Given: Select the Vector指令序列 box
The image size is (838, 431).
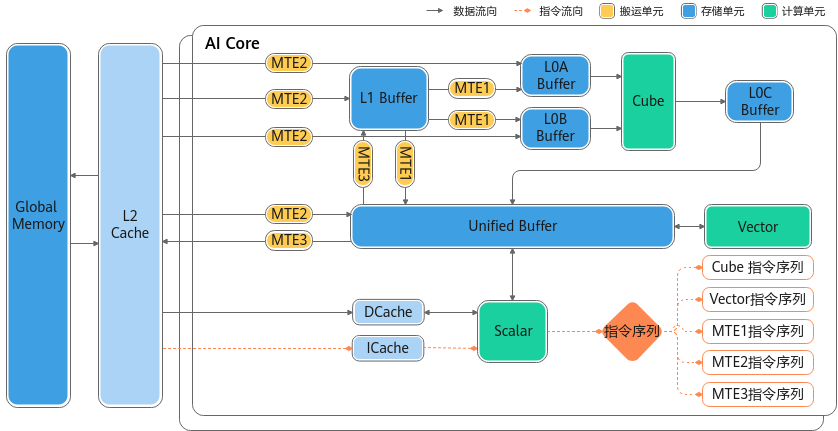Looking at the screenshot, I should 757,299.
